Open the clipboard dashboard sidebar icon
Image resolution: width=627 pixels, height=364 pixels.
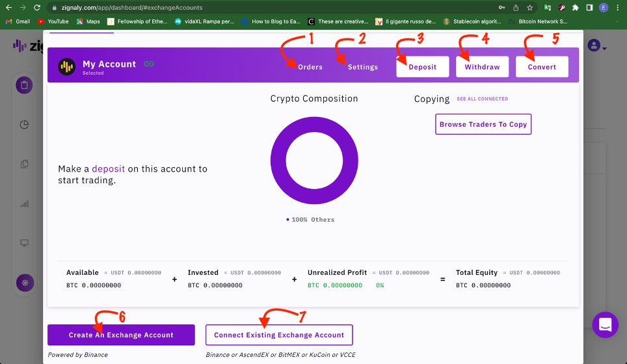point(25,85)
